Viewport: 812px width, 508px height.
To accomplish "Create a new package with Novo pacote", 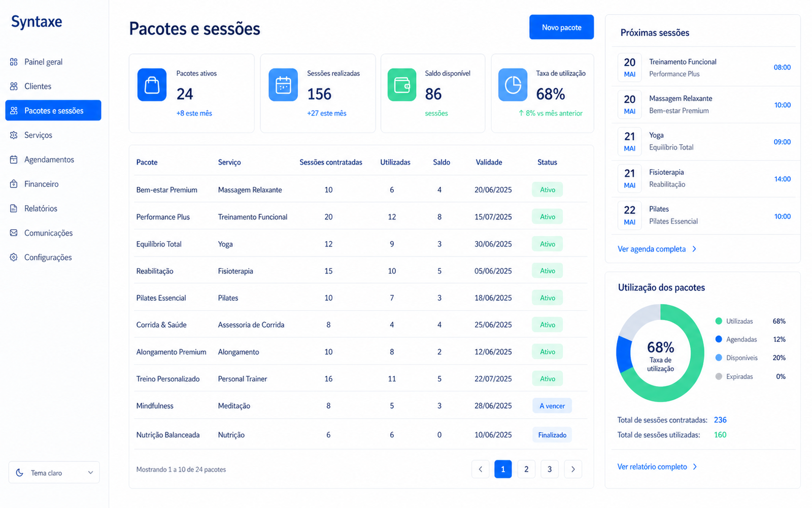I will (x=561, y=27).
